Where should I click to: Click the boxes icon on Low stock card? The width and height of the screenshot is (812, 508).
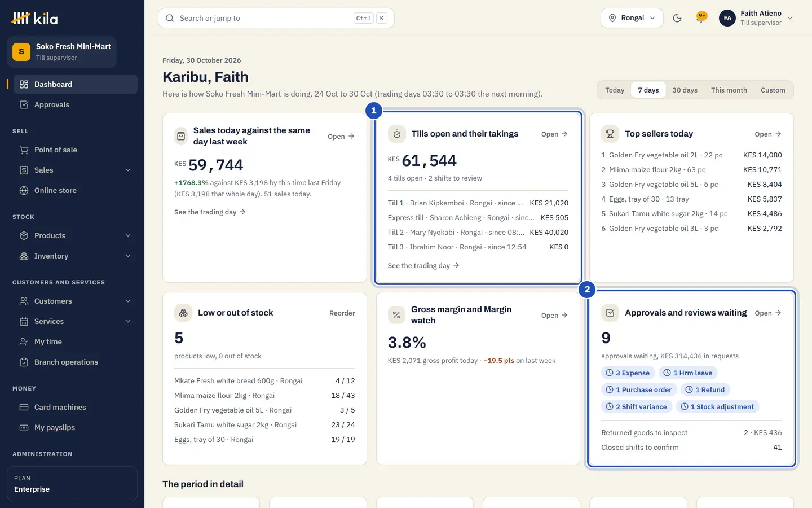coord(183,313)
